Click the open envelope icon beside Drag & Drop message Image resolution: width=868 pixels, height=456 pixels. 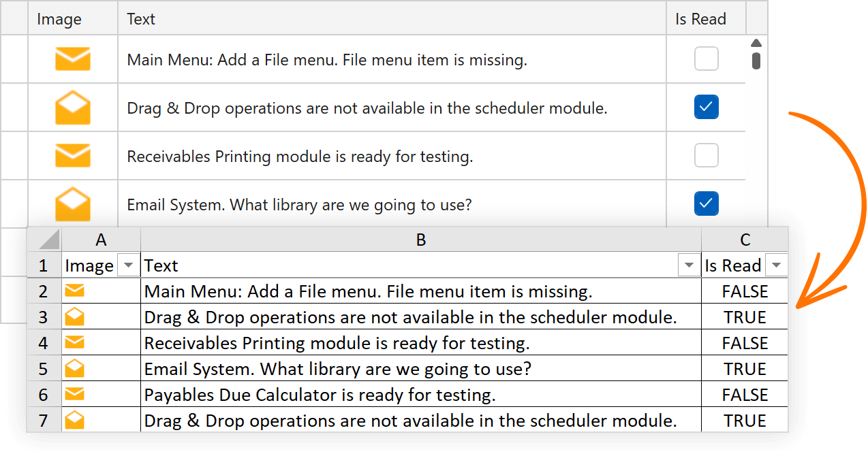pos(73,107)
